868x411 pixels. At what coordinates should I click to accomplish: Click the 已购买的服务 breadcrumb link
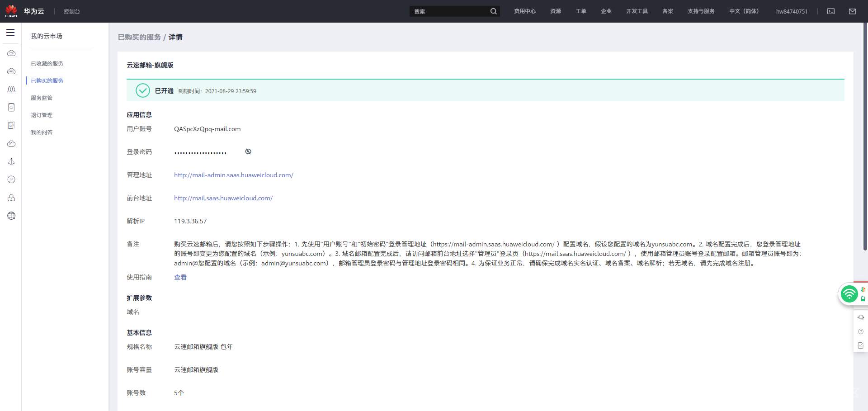pos(139,37)
